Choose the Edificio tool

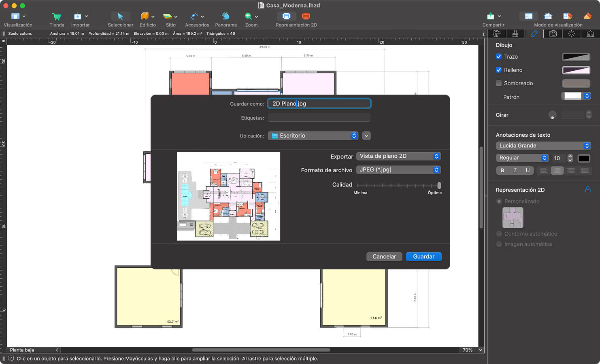pos(145,16)
